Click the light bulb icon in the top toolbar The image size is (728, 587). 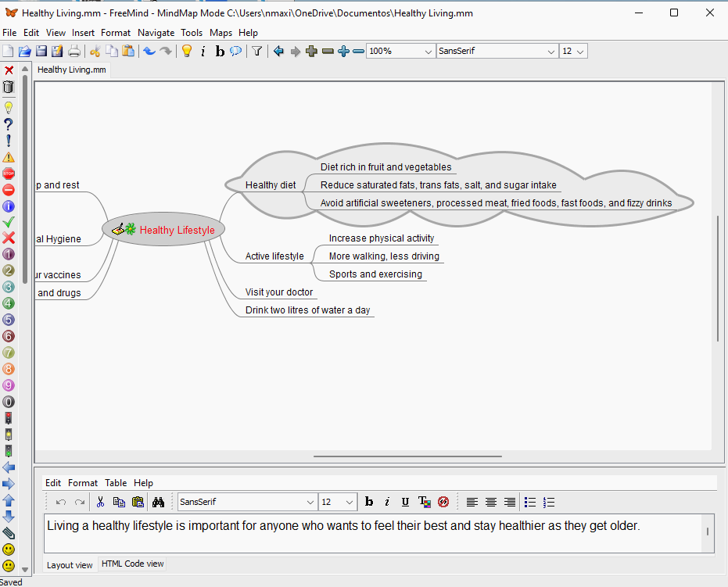[186, 52]
